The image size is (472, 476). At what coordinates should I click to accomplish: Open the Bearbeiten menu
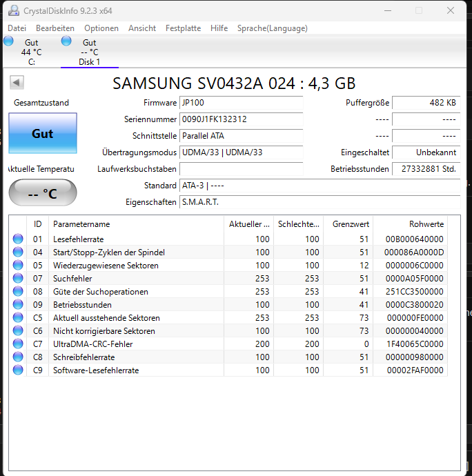(55, 28)
